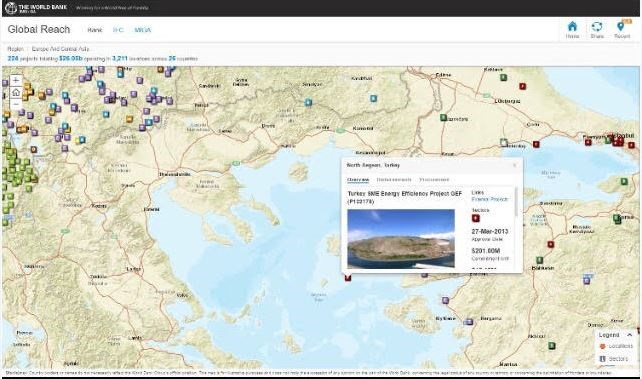The height and width of the screenshot is (379, 642).
Task: Click the Turkey SME Energy Efficiency Project title
Action: 405,197
